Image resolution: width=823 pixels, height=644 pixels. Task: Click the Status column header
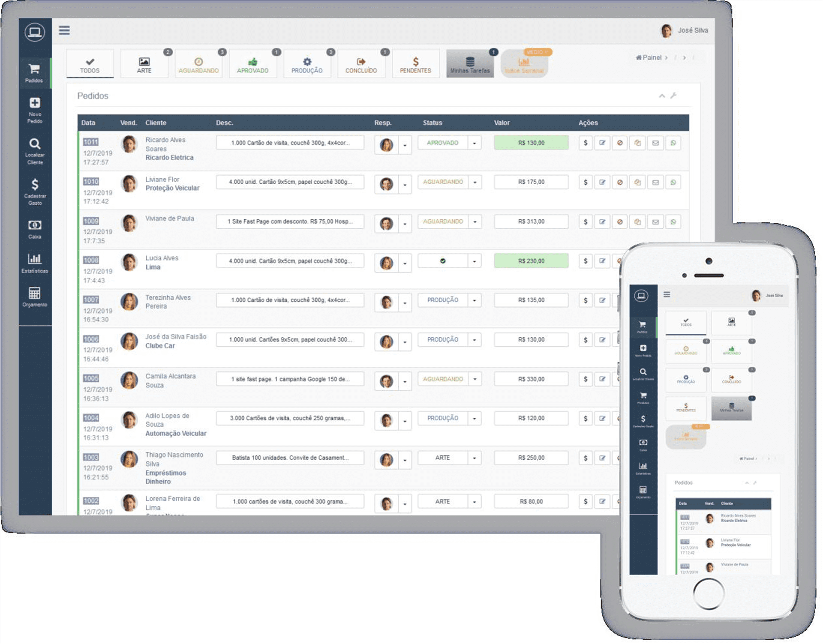[x=432, y=123]
